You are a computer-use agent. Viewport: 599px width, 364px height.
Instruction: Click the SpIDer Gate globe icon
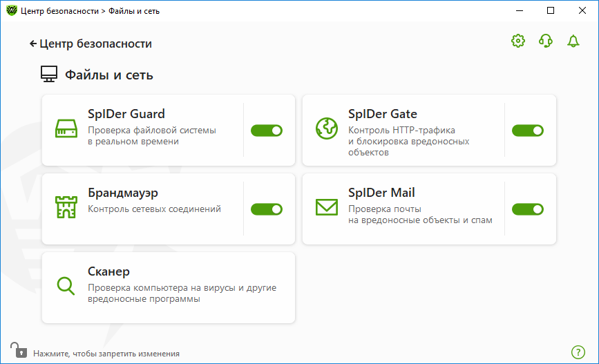pos(327,128)
